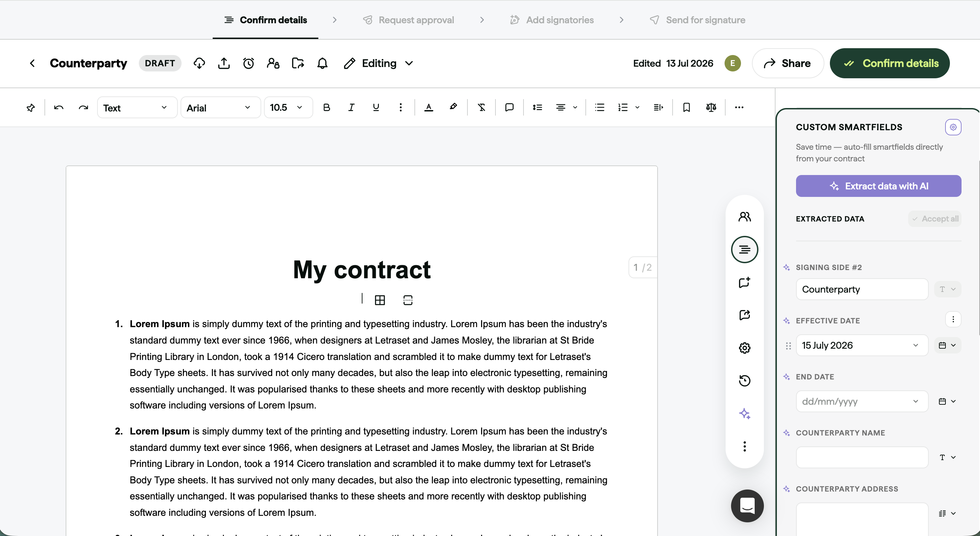Click the Counterparty Name input field
Viewport: 980px width, 536px height.
(862, 457)
